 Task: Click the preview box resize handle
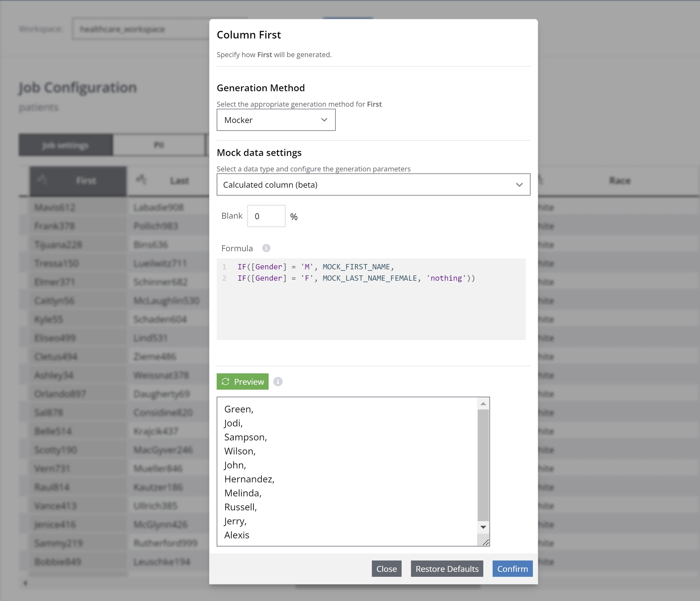pos(486,542)
